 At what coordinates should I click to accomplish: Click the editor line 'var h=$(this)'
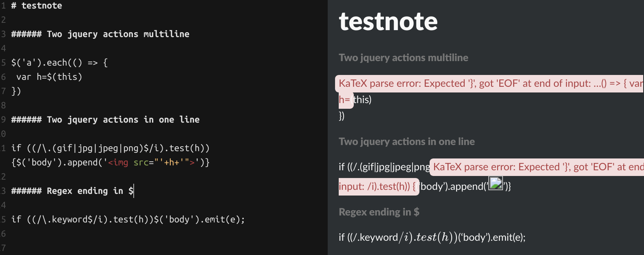49,77
